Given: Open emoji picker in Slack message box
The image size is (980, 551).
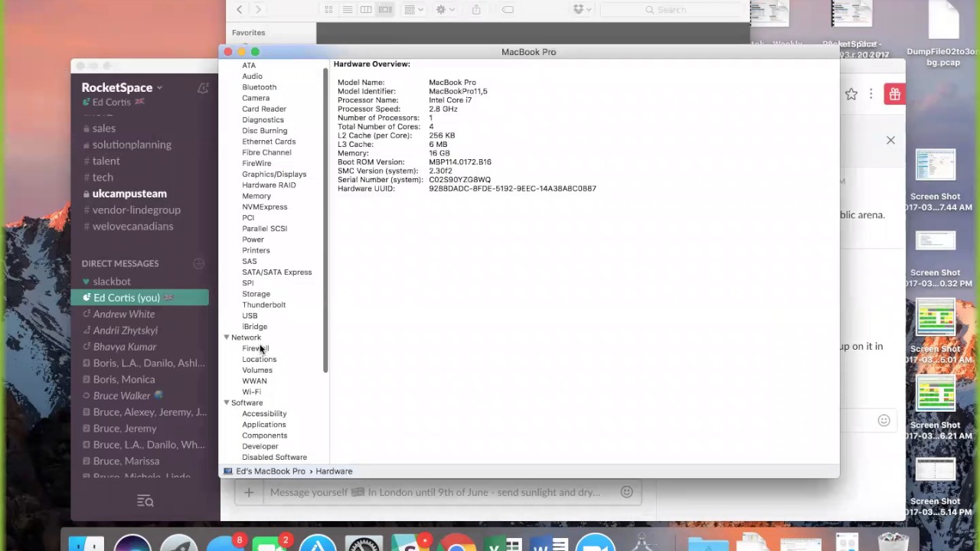Looking at the screenshot, I should [627, 492].
